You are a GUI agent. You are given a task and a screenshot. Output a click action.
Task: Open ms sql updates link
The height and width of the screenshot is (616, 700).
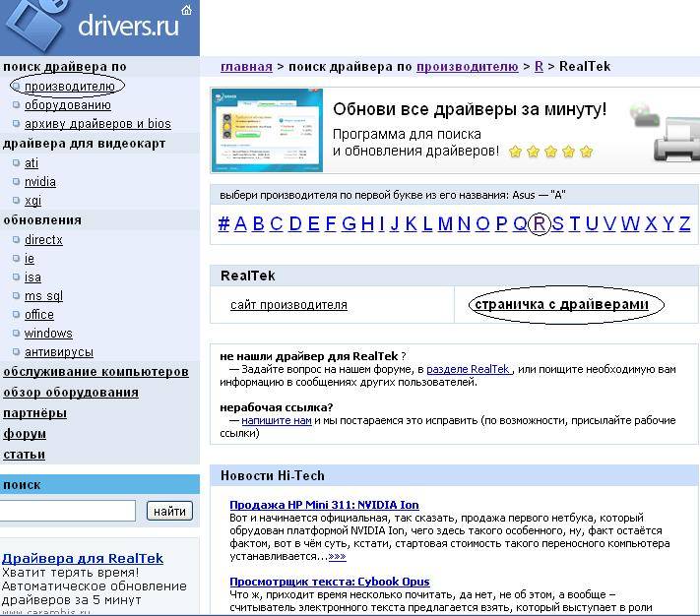43,296
